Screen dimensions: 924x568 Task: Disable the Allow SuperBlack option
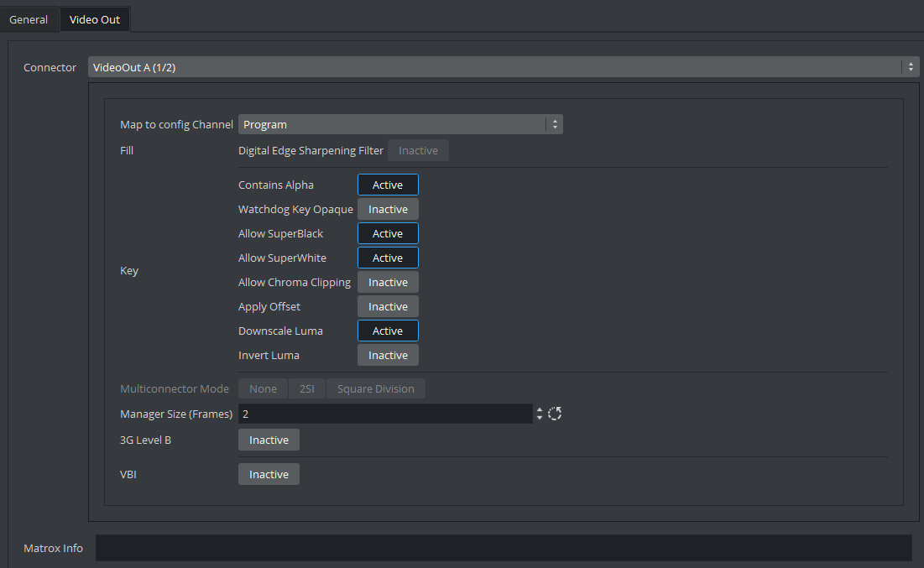pos(388,233)
